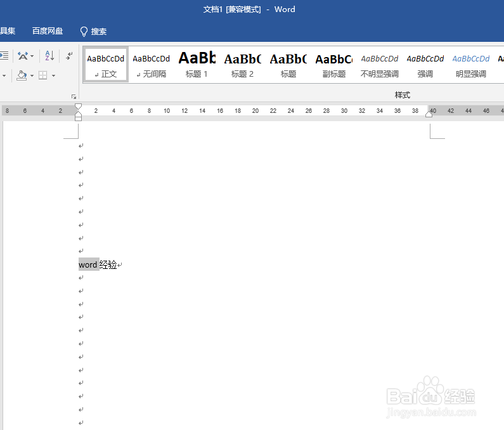Apply the 标题 2 style
Image resolution: width=504 pixels, height=430 pixels.
[243, 65]
